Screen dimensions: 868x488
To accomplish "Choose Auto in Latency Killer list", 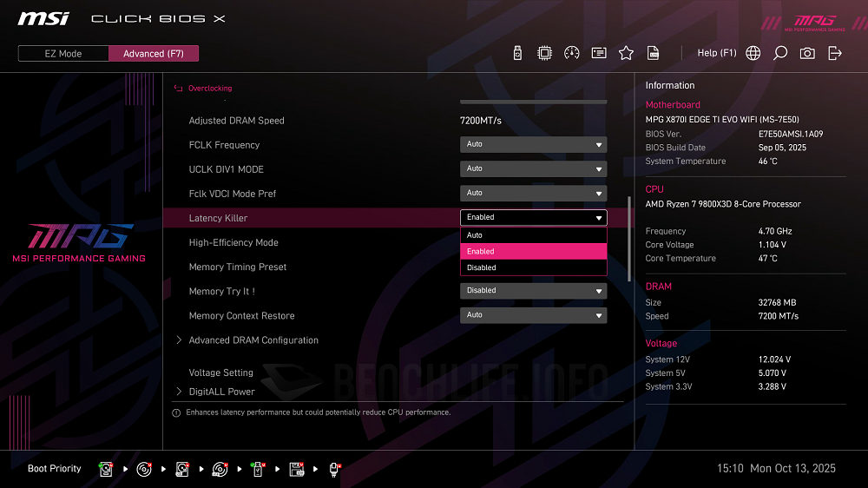I will pyautogui.click(x=533, y=235).
